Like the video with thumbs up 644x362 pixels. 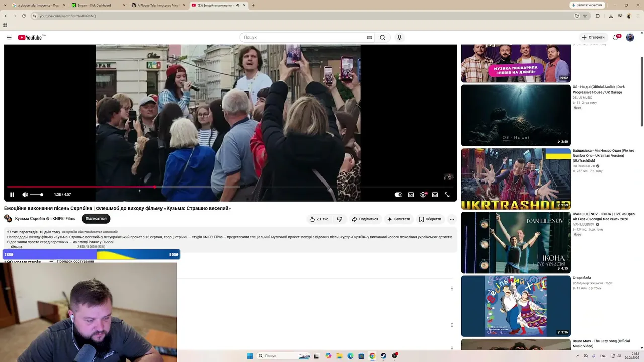pos(319,219)
